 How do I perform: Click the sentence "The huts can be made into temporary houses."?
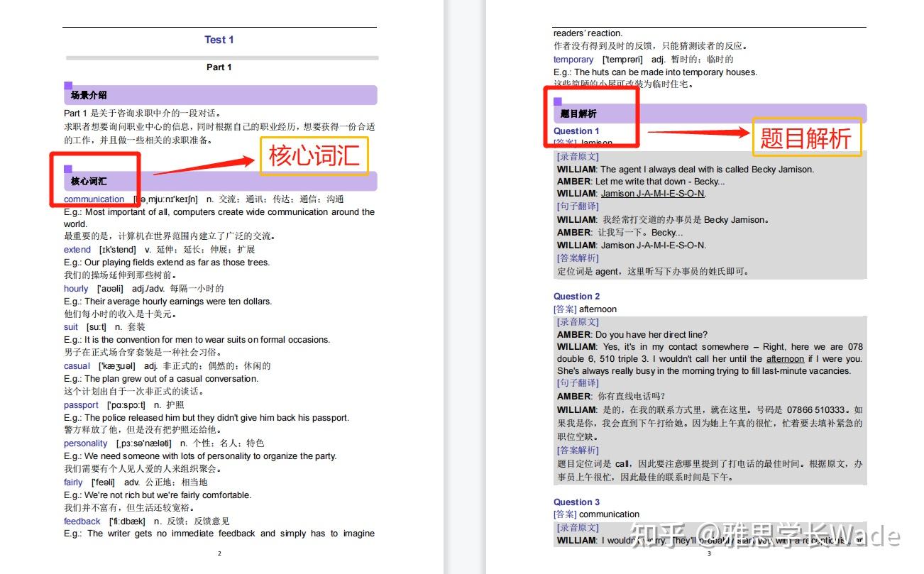click(666, 72)
